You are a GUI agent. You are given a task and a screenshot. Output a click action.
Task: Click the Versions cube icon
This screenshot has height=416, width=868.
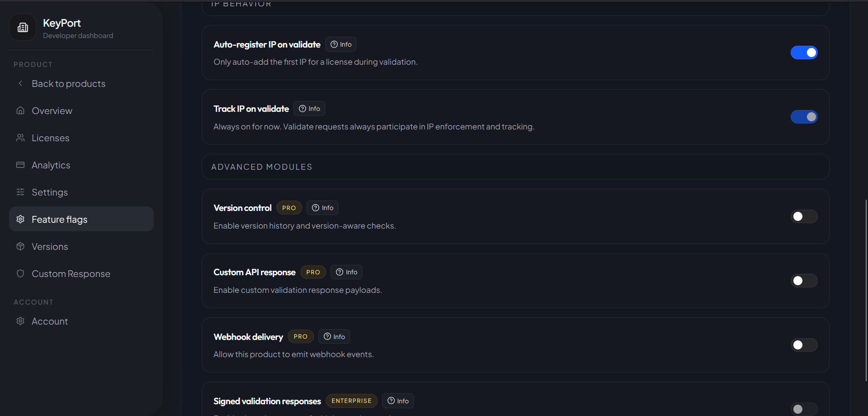(x=20, y=246)
